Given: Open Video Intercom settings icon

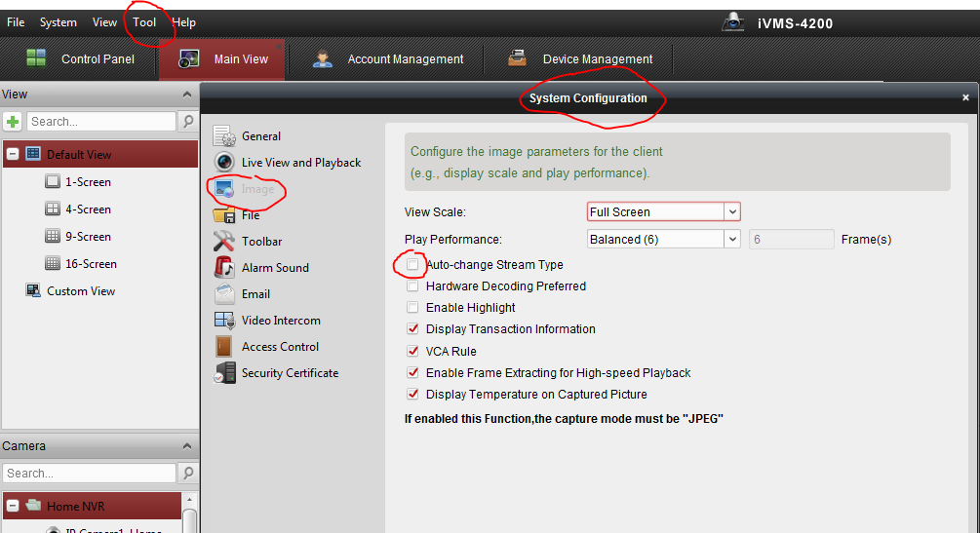Looking at the screenshot, I should 224,321.
